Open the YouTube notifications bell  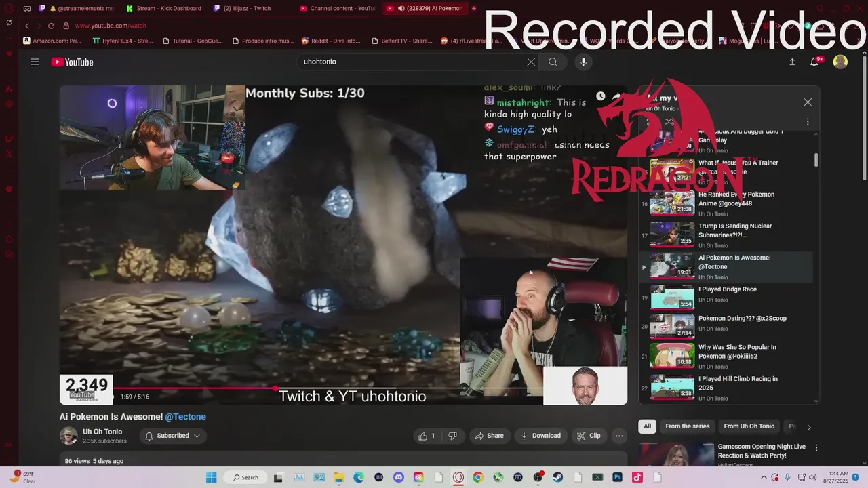(x=815, y=62)
